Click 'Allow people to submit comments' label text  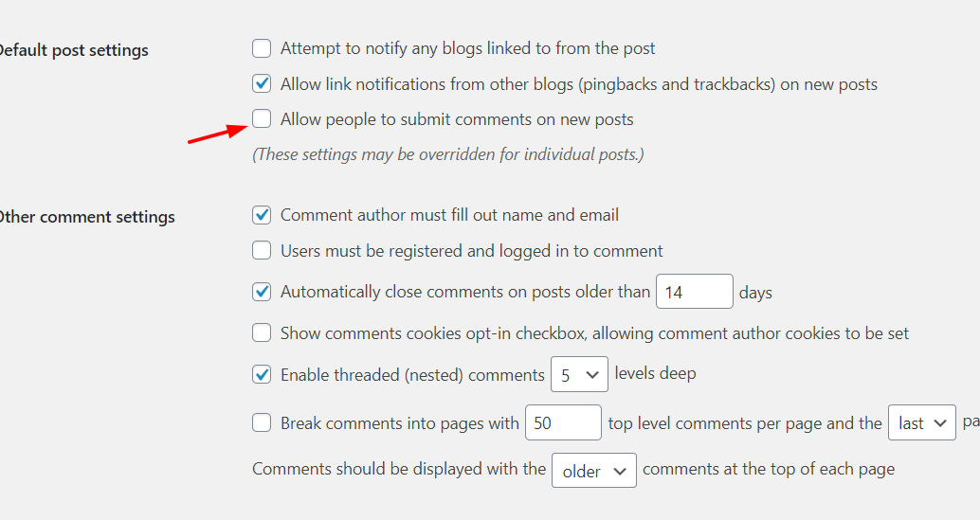tap(457, 119)
